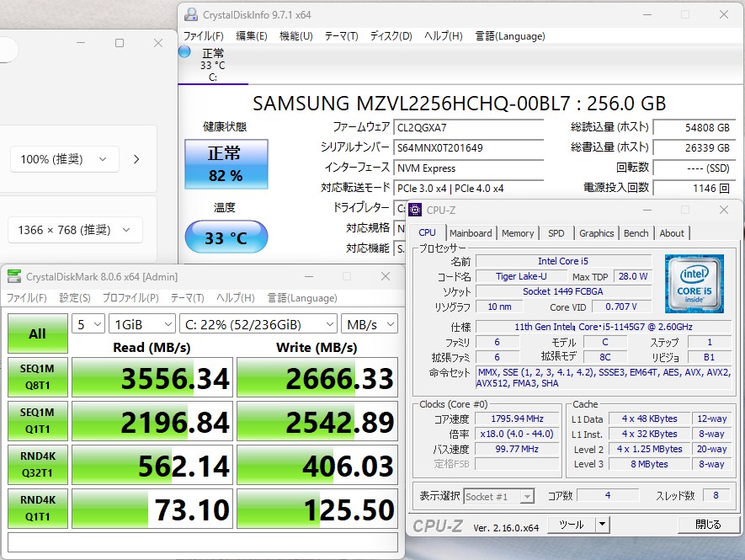Screen dimensions: 745x560
Task: Expand the arrow next to the ツール button
Action: click(602, 525)
